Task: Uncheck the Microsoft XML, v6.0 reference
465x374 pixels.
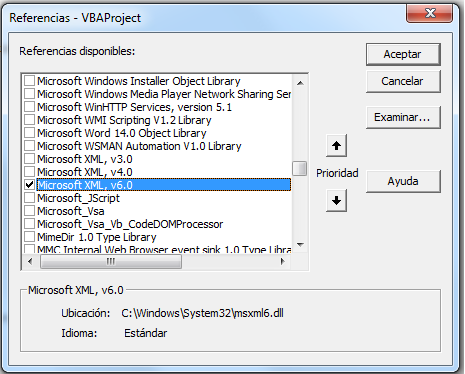Action: (x=30, y=185)
